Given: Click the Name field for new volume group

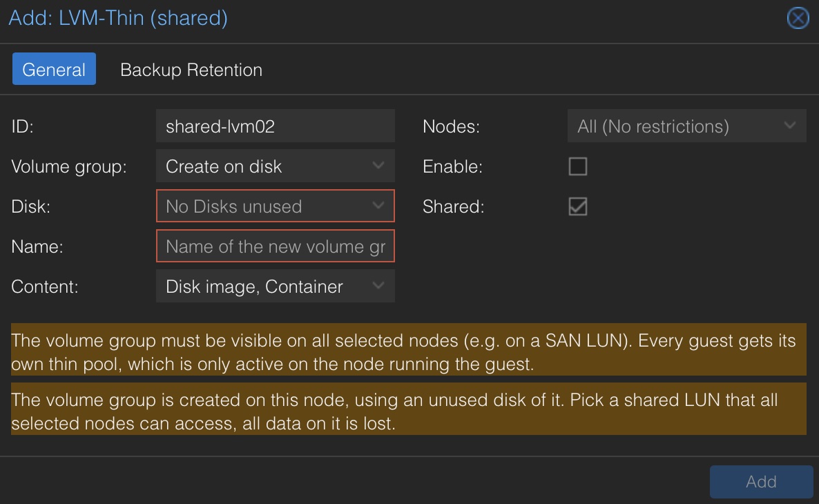Looking at the screenshot, I should 276,246.
